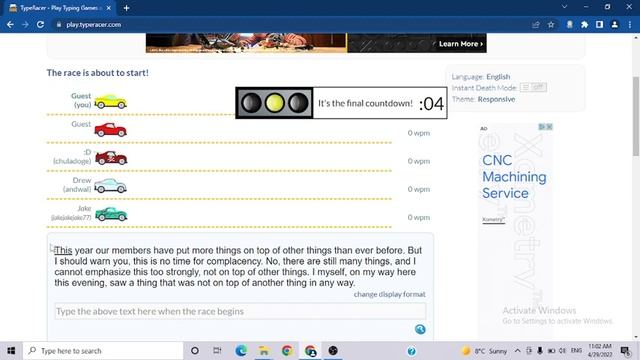640x360 pixels.
Task: Expand the hidden system tray icons
Action: tap(518, 351)
